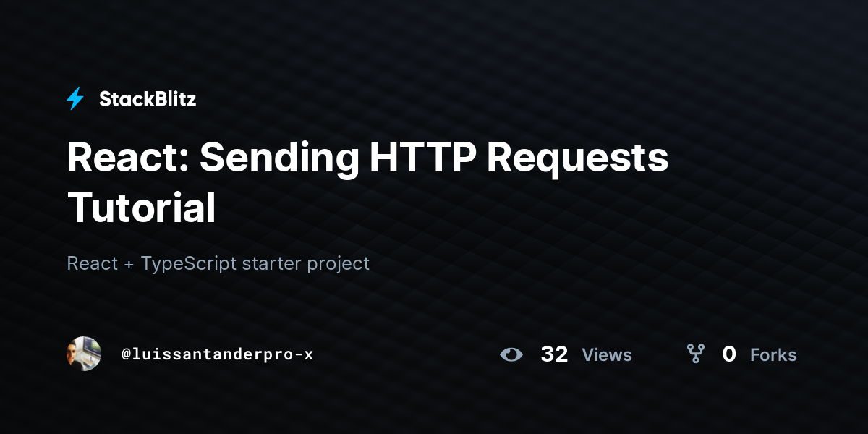Click the word Requests in the heading
Screen dimensions: 868x434
tap(577, 159)
